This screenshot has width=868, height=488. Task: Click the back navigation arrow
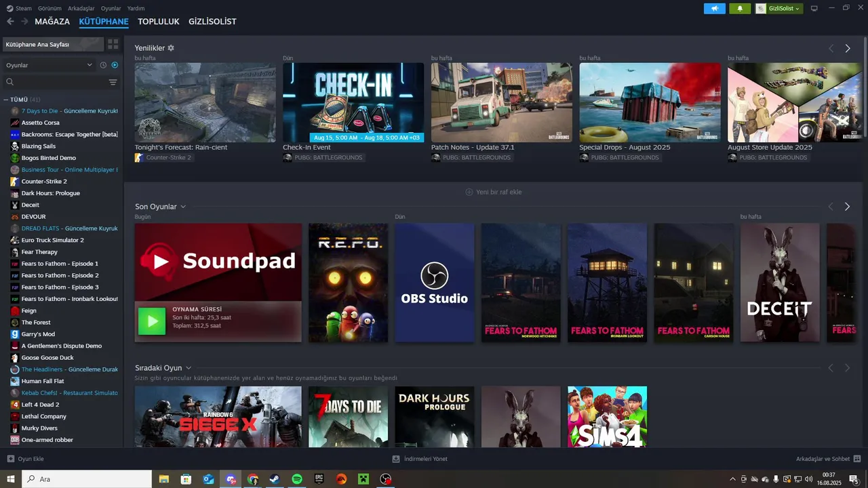point(10,22)
